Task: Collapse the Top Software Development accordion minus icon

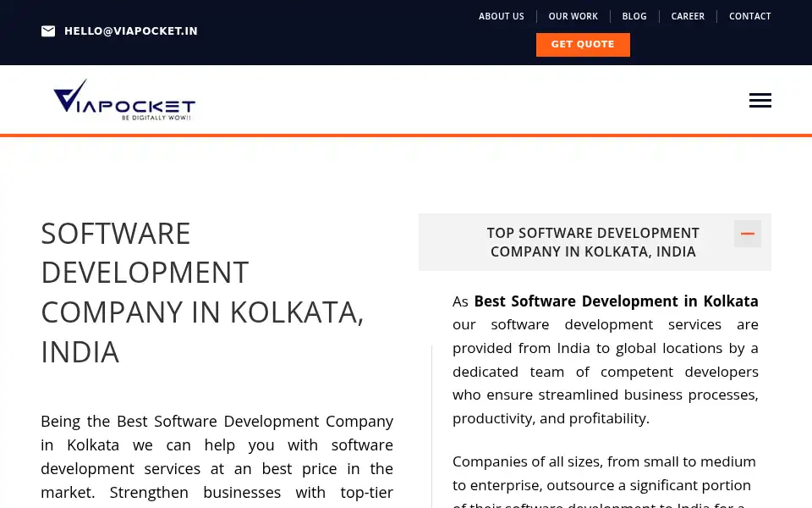Action: click(x=747, y=234)
